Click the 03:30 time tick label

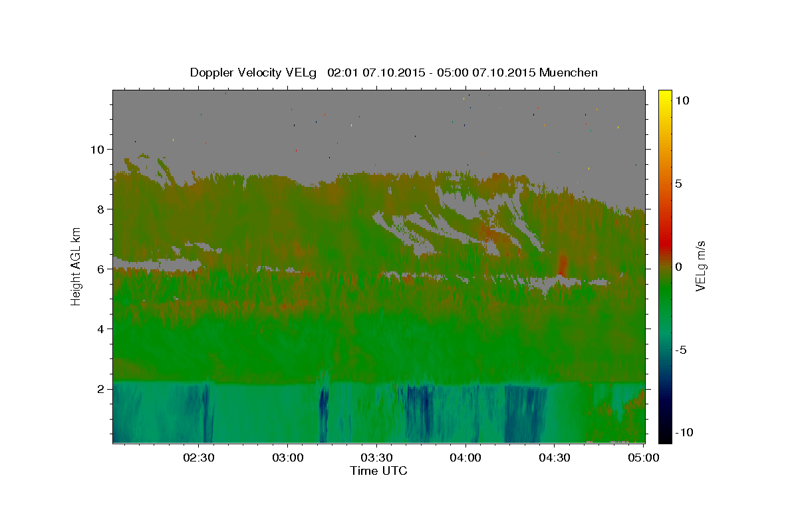[376, 458]
